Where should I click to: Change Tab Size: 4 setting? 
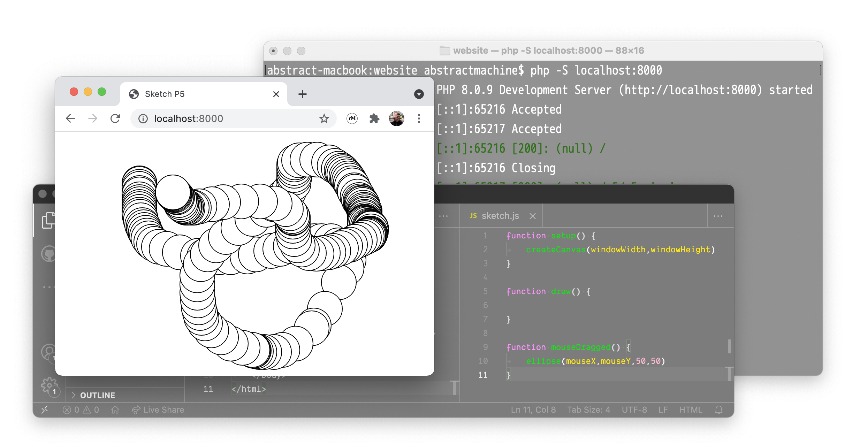click(588, 410)
